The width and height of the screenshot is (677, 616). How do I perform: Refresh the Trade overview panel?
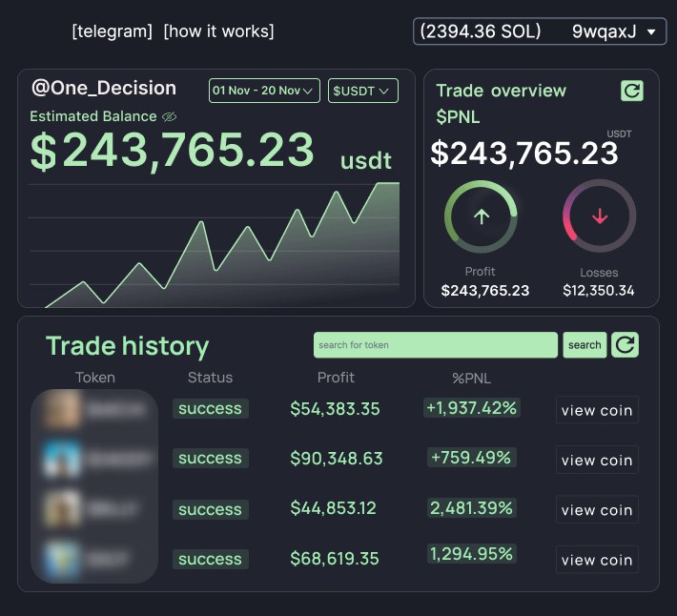(x=631, y=91)
